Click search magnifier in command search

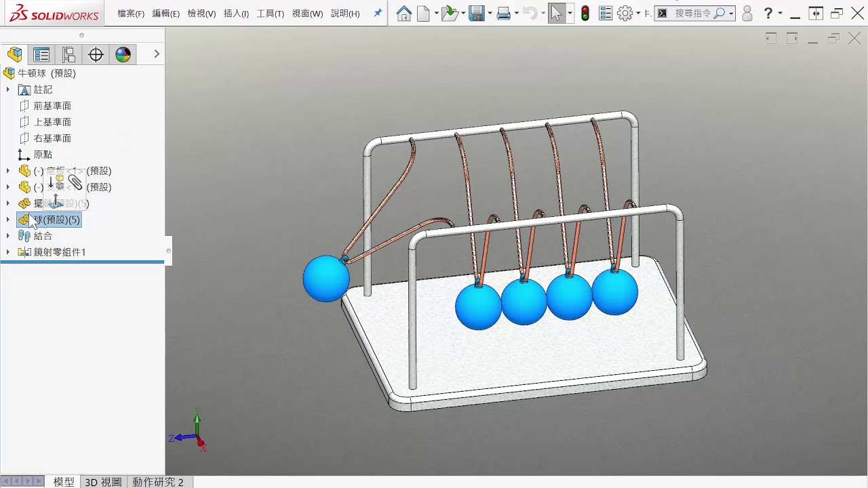point(719,14)
